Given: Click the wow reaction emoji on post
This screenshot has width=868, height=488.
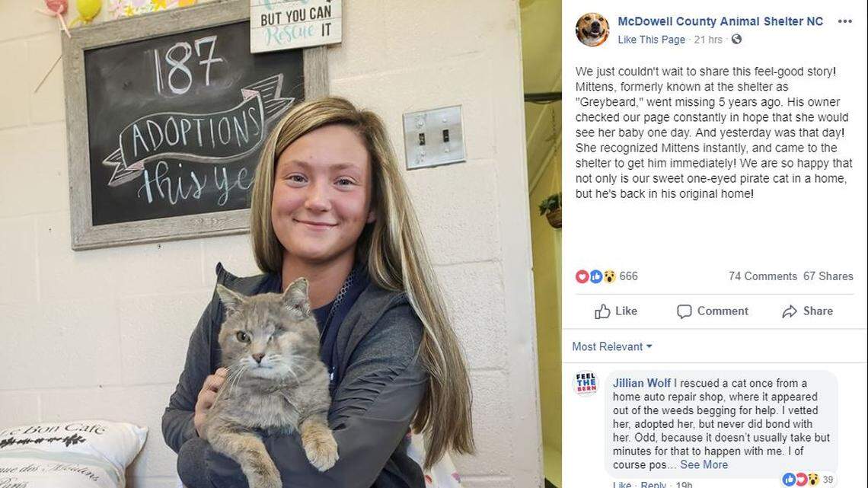Looking at the screenshot, I should (x=609, y=276).
